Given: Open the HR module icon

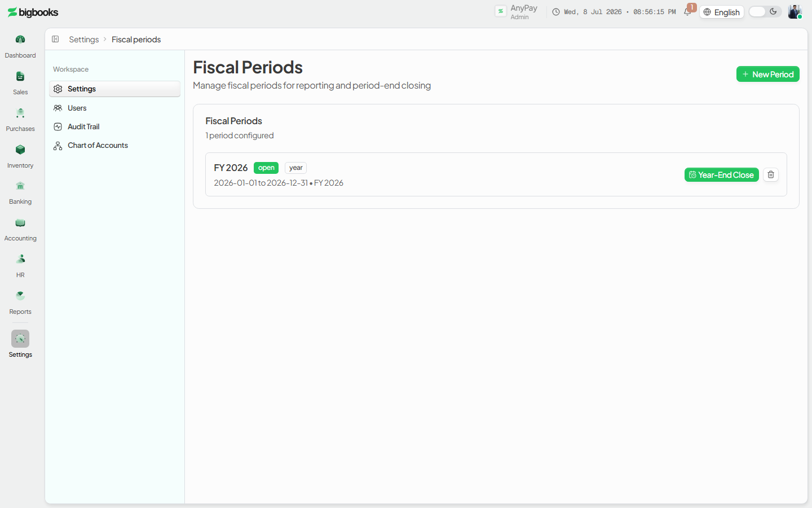Looking at the screenshot, I should click(x=20, y=259).
